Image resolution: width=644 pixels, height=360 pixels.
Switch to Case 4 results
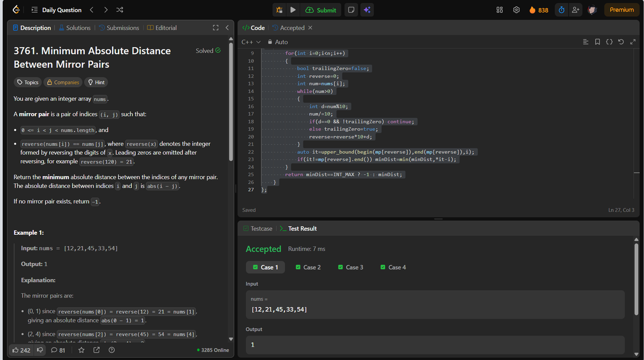coord(393,267)
